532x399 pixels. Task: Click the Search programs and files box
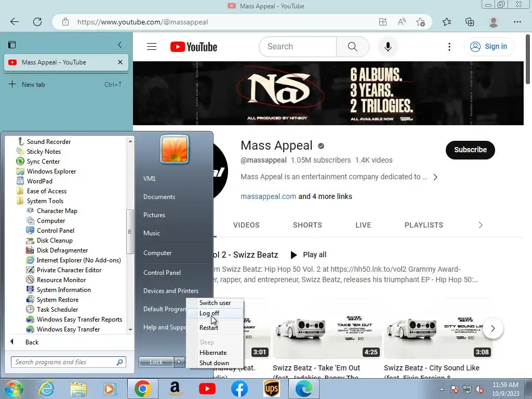coord(68,362)
